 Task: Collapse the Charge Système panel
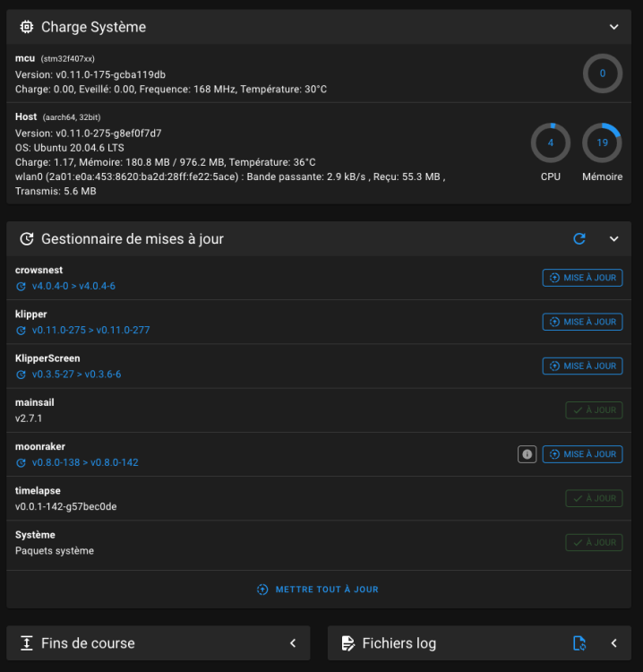click(x=614, y=27)
